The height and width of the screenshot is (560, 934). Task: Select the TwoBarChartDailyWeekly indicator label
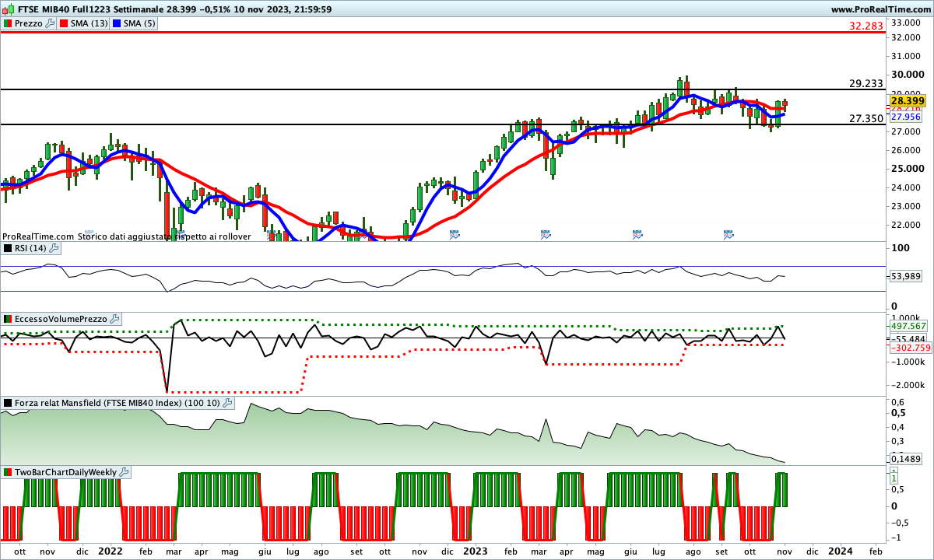[66, 472]
